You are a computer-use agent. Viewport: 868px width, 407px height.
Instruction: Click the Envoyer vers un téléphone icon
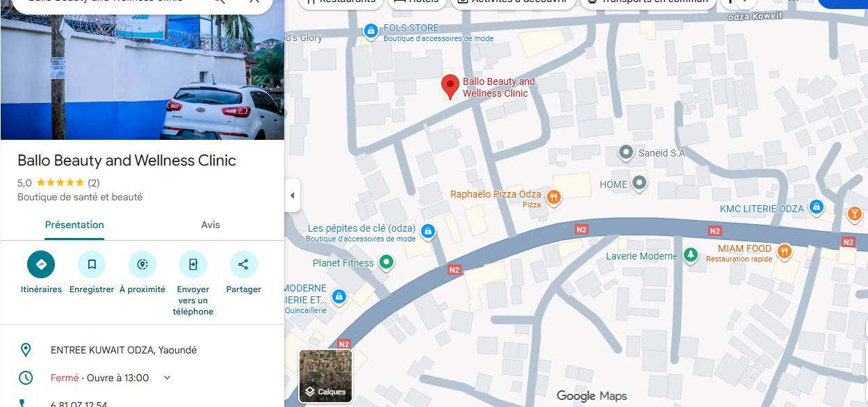pyautogui.click(x=193, y=264)
